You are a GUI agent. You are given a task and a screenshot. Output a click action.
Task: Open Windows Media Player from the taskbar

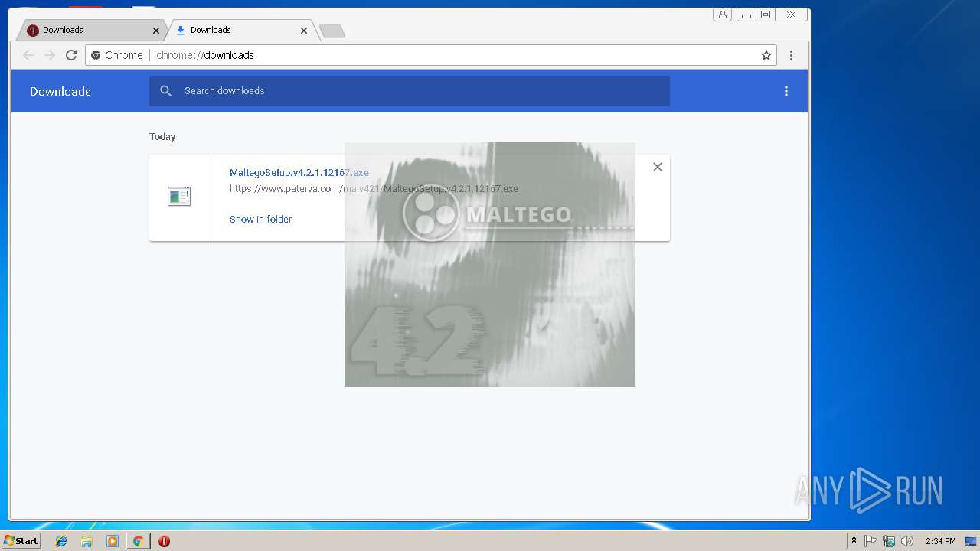coord(113,541)
